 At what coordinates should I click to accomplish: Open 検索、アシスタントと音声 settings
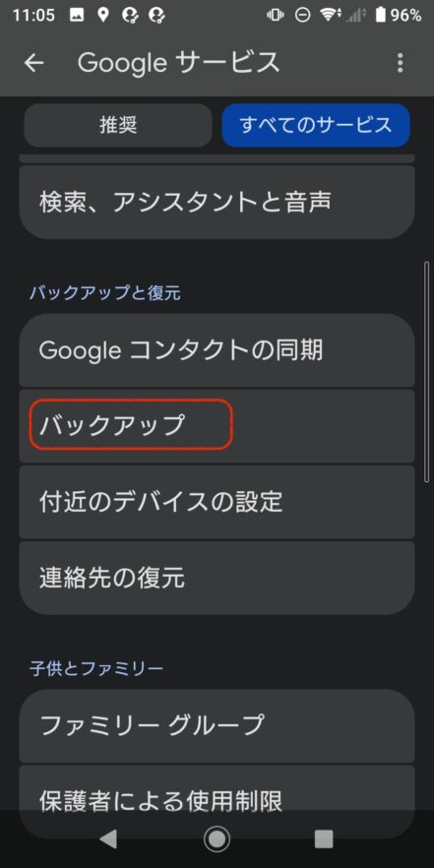coord(217,202)
